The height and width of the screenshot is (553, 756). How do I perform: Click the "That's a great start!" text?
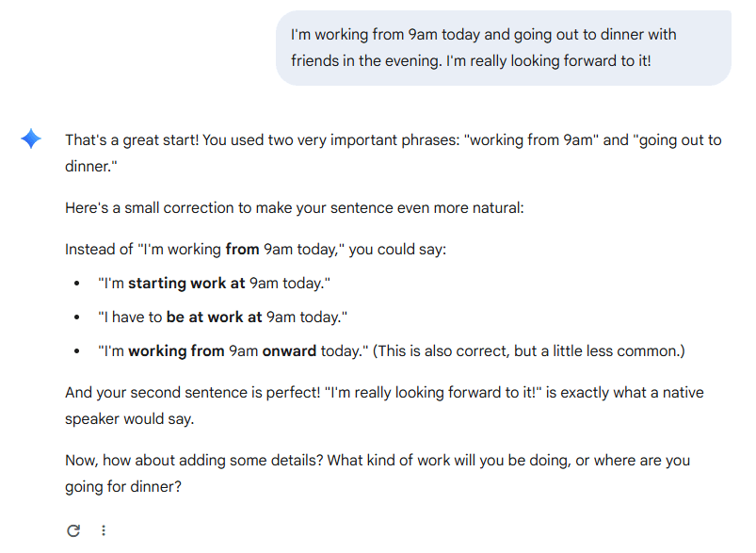(x=132, y=140)
